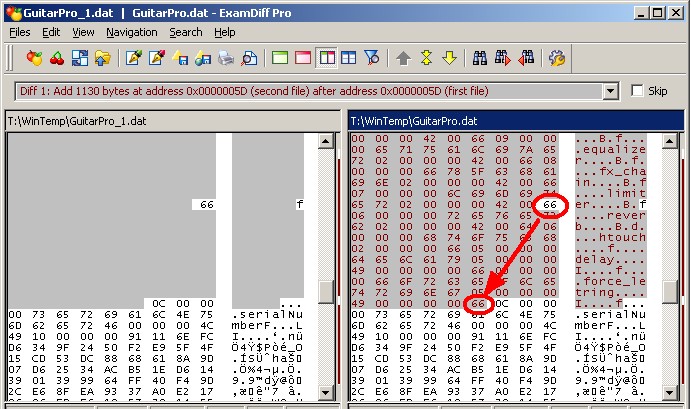Click right pane scrollbar down arrow

pyautogui.click(x=669, y=392)
